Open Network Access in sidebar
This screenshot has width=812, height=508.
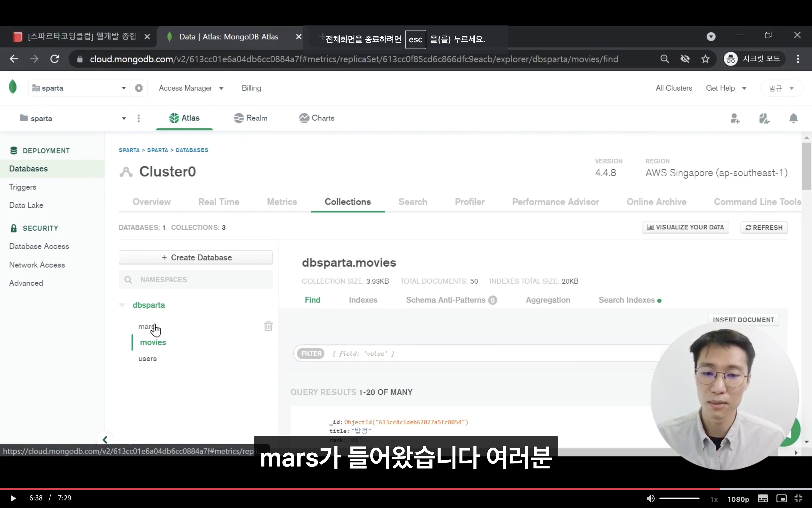pyautogui.click(x=37, y=265)
